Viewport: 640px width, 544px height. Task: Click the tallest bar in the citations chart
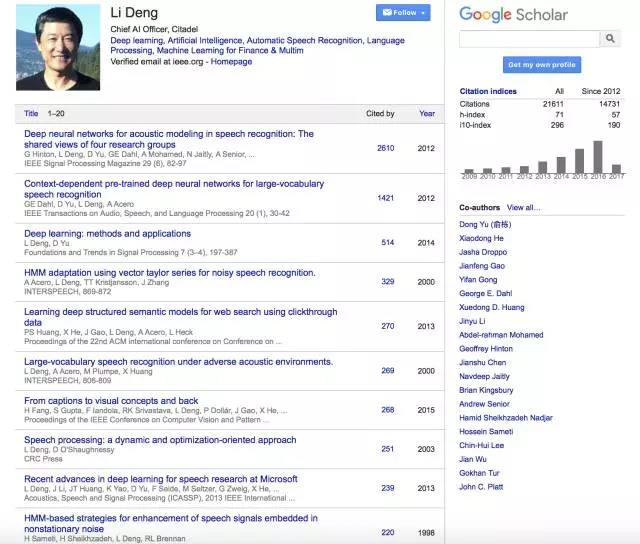coord(598,157)
